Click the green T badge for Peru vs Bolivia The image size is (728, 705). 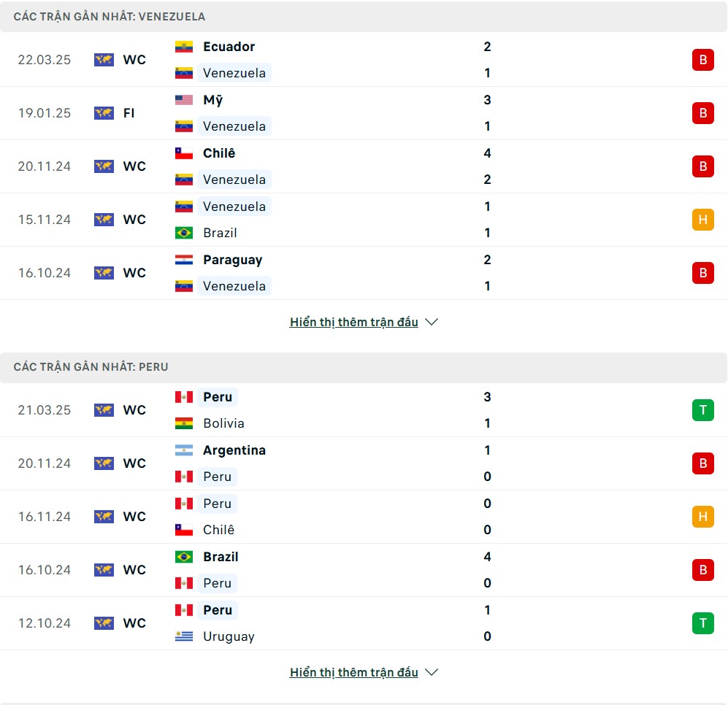pos(702,410)
